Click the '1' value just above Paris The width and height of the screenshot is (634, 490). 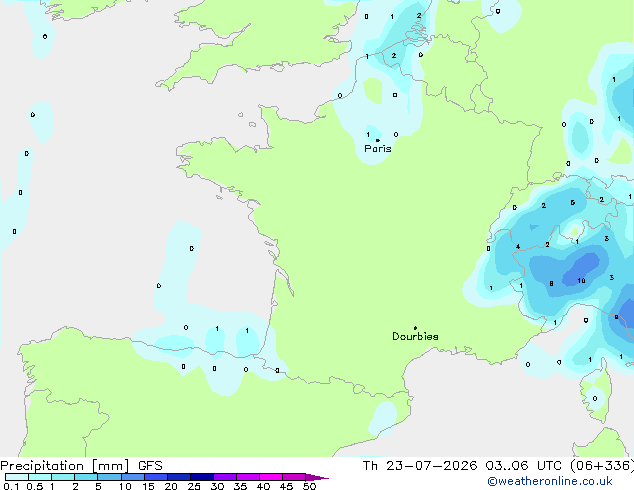(x=368, y=134)
